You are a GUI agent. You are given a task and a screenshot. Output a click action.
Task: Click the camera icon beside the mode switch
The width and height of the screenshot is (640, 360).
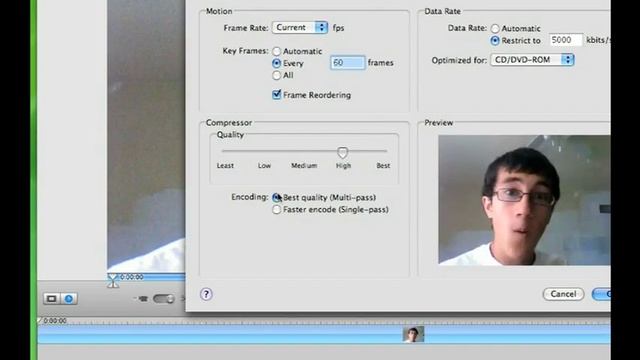coord(142,299)
